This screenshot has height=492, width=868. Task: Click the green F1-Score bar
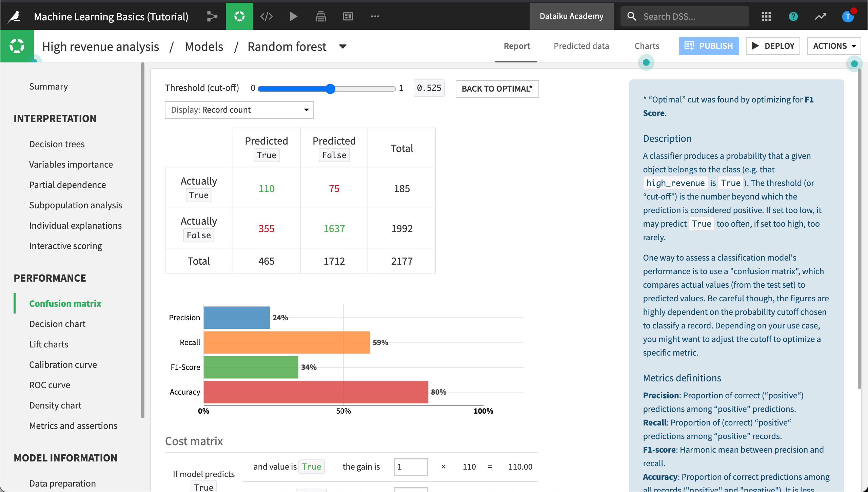pos(251,367)
